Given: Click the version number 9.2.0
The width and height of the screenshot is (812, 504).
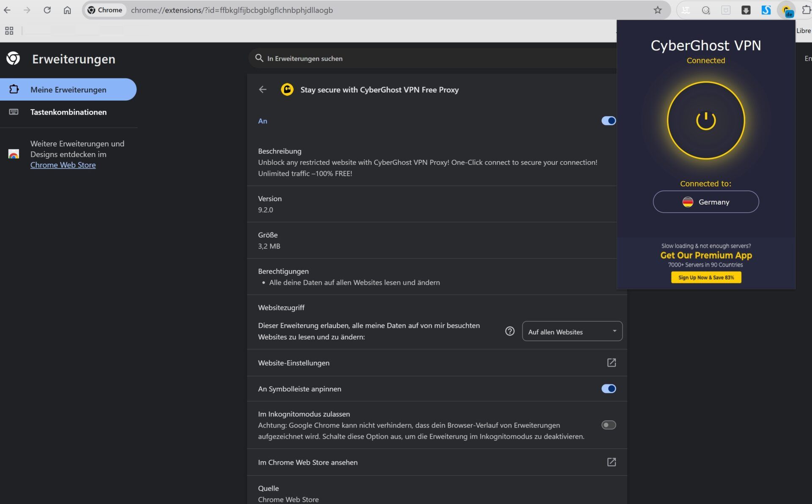Looking at the screenshot, I should [x=266, y=210].
